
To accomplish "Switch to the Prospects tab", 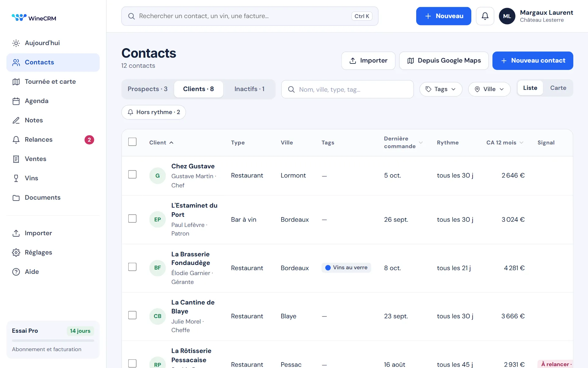I will (x=148, y=89).
